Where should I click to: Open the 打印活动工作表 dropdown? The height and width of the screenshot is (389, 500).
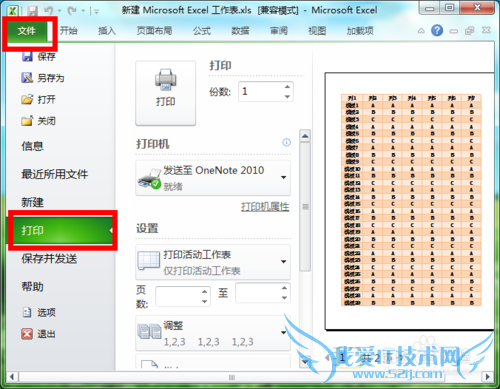click(213, 262)
